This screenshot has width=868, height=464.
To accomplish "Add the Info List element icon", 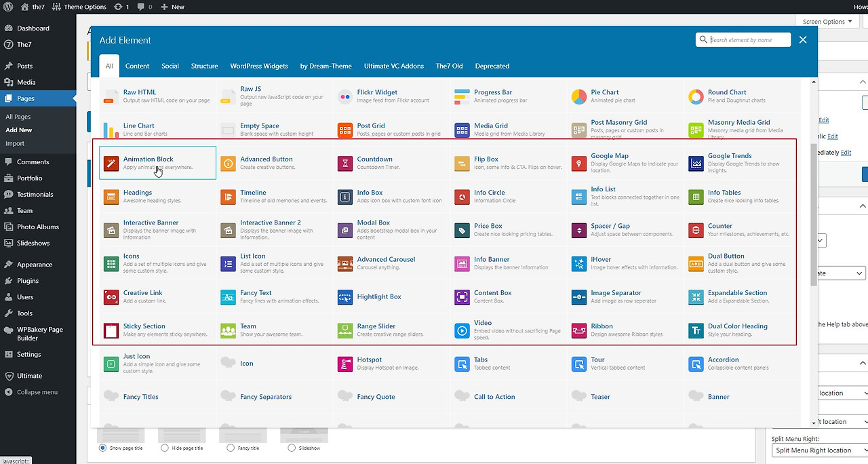I will point(579,197).
